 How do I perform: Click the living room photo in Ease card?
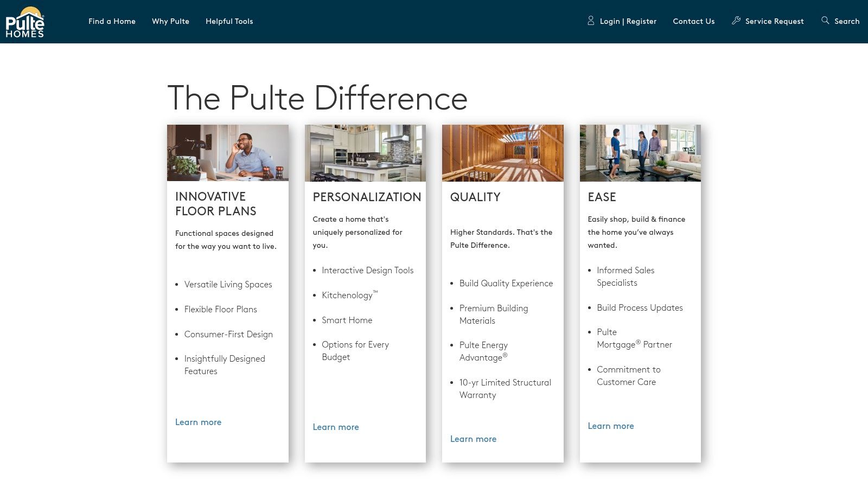(x=640, y=153)
